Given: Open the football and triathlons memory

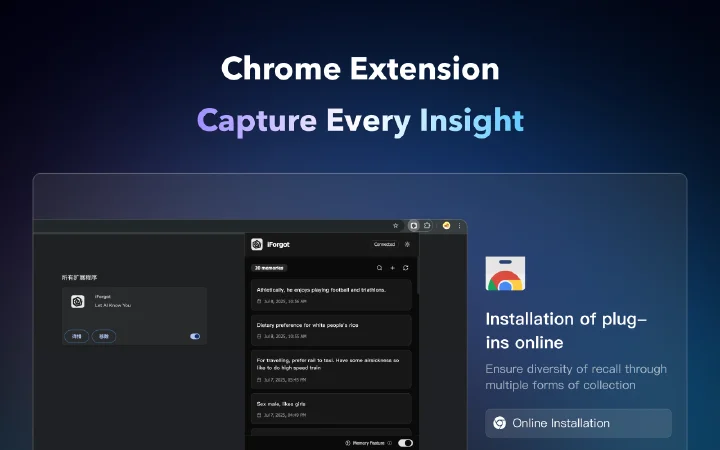Looking at the screenshot, I should [331, 295].
